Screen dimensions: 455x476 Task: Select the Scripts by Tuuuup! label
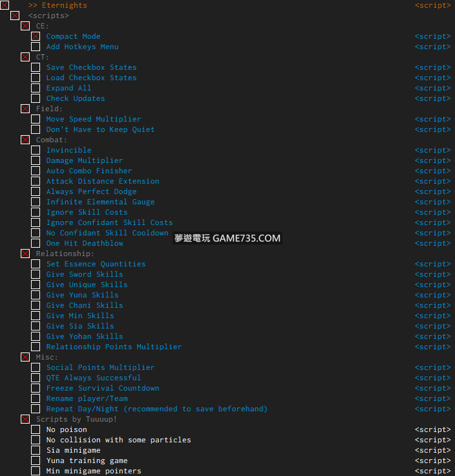tap(76, 419)
